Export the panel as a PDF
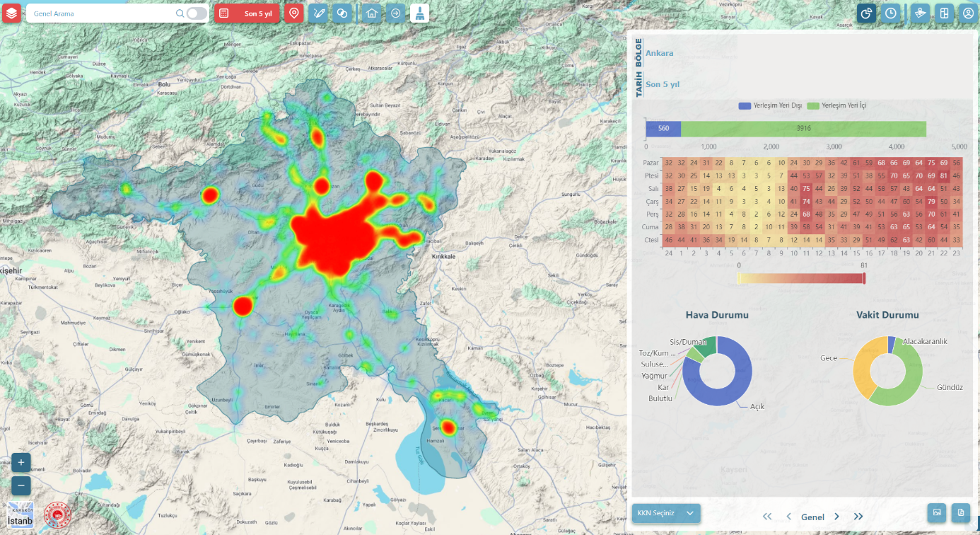Image resolution: width=980 pixels, height=535 pixels. [959, 512]
